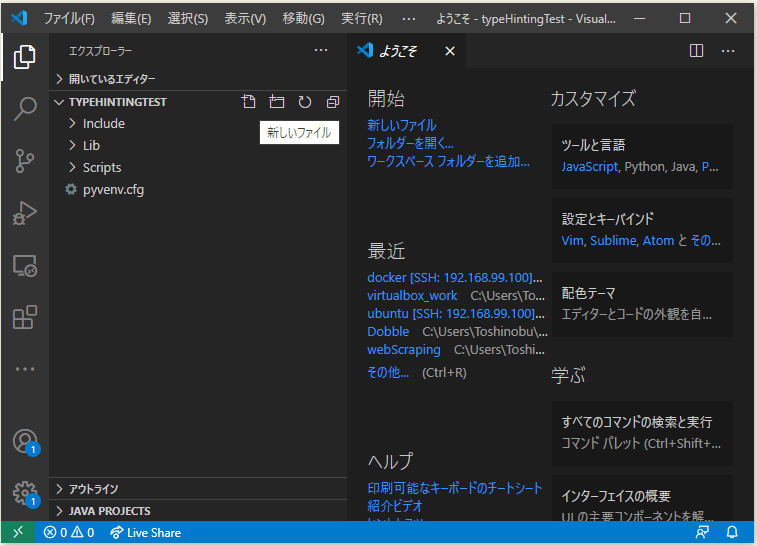Viewport: 757px width, 546px height.
Task: Open the 移動(G) menu
Action: [x=303, y=18]
